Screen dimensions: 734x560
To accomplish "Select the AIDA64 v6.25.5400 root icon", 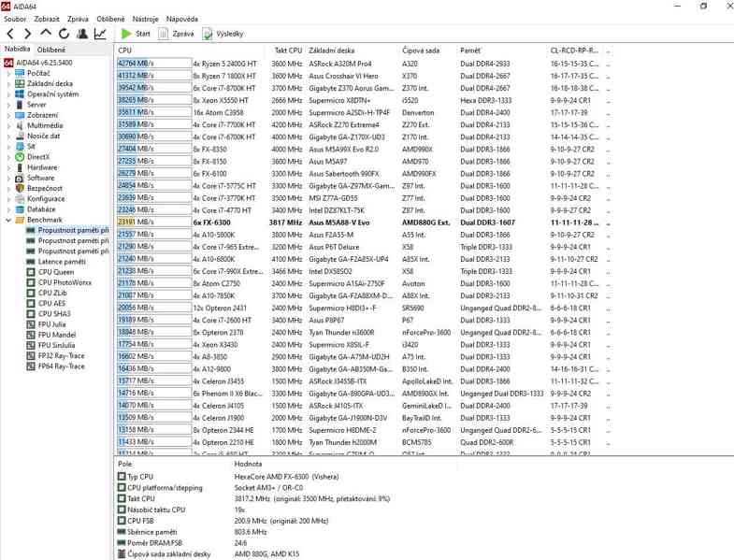I will (8, 63).
